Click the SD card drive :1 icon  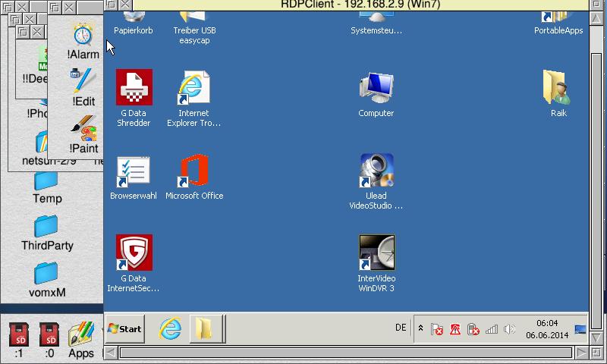19,340
